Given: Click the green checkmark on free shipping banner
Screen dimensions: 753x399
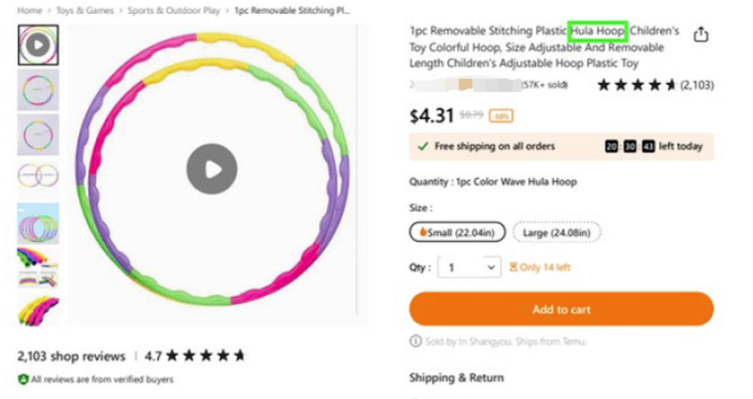Looking at the screenshot, I should (423, 146).
